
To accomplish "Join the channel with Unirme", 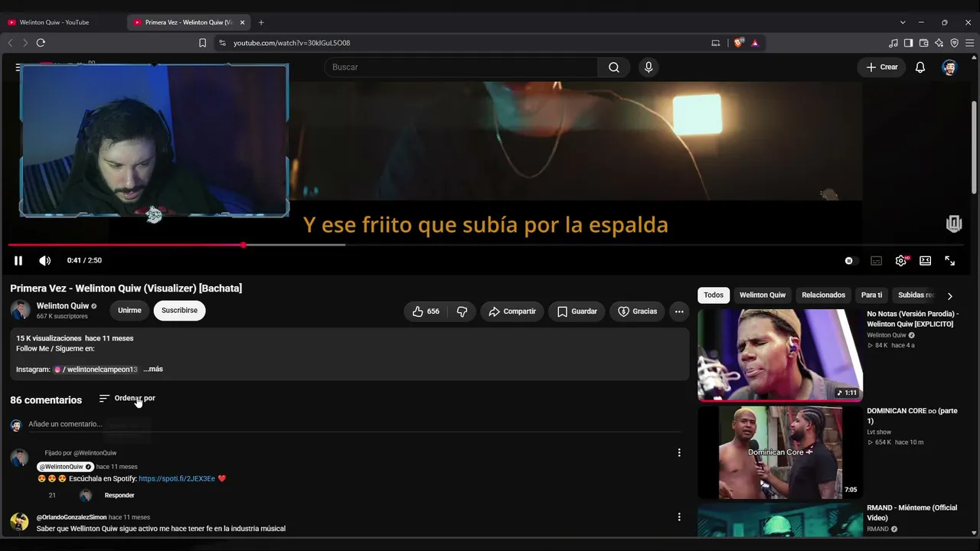I will tap(129, 311).
